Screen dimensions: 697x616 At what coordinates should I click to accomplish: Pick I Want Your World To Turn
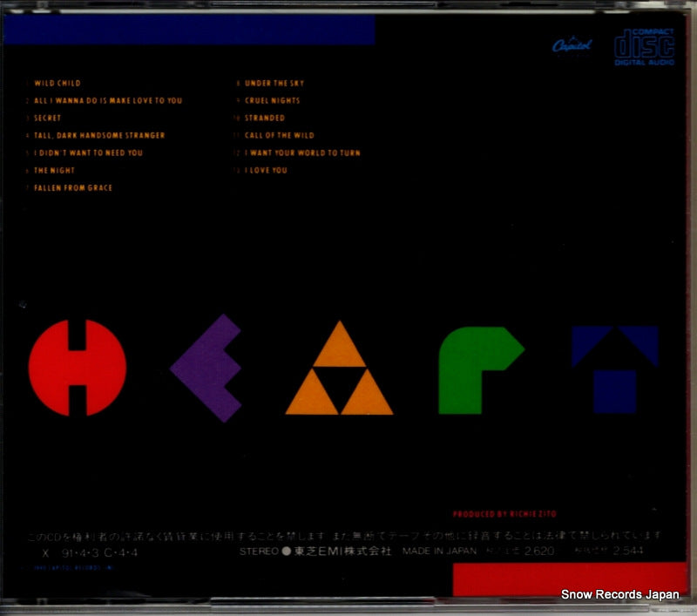[301, 153]
